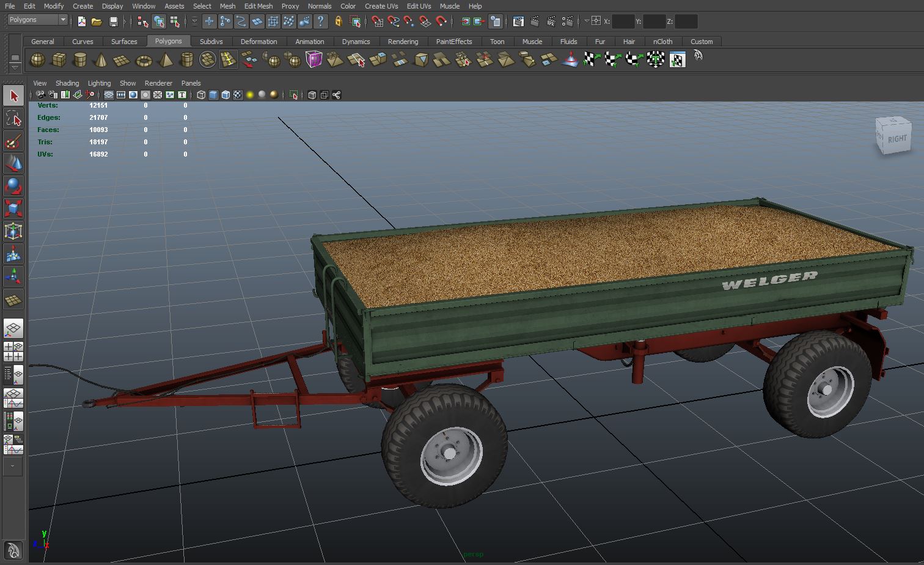Screen dimensions: 924x565
Task: Click the RIGHT face of view cube
Action: (897, 139)
